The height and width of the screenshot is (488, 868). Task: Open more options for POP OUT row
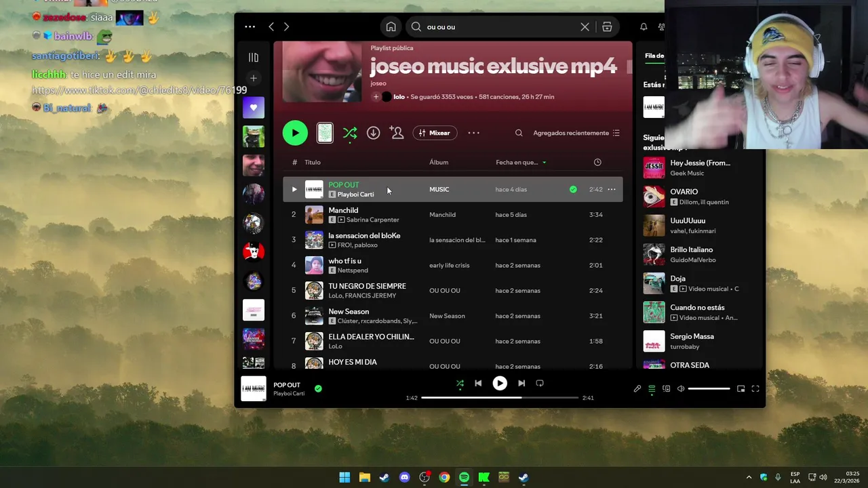[x=612, y=189]
